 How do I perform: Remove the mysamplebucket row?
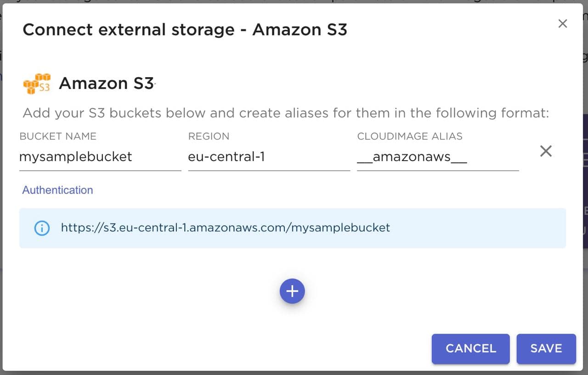pos(546,151)
